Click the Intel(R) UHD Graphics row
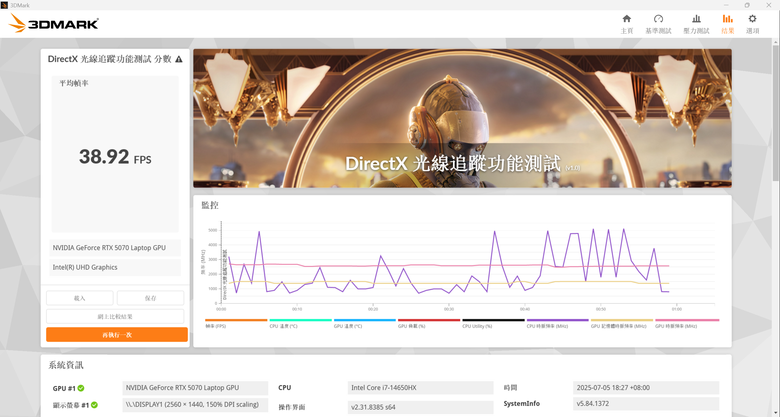This screenshot has width=780, height=417. (115, 267)
